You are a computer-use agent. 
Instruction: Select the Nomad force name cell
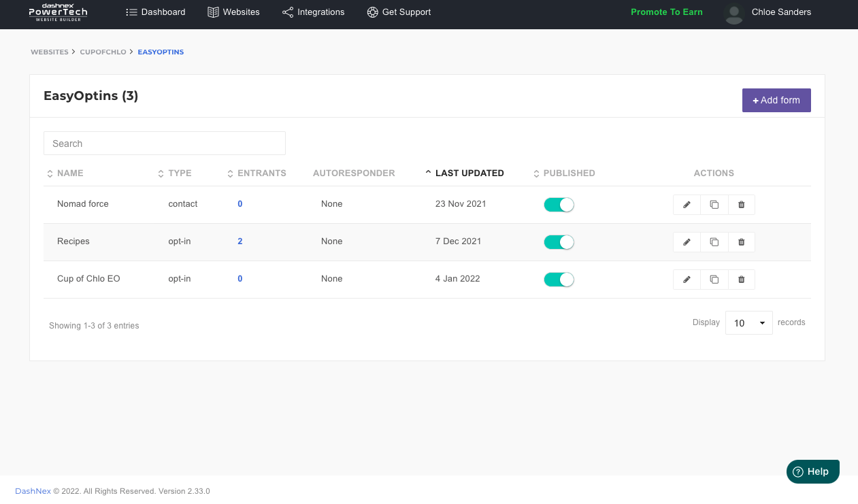[x=83, y=204]
